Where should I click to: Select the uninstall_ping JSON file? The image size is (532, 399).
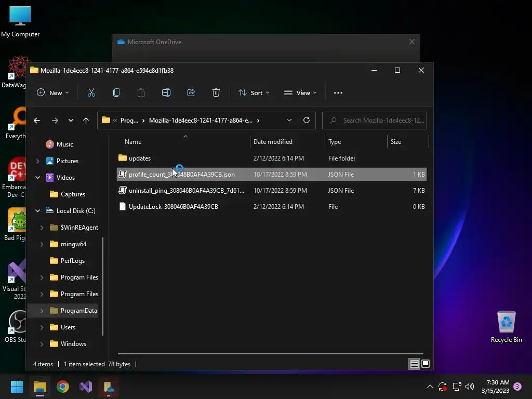(271, 190)
